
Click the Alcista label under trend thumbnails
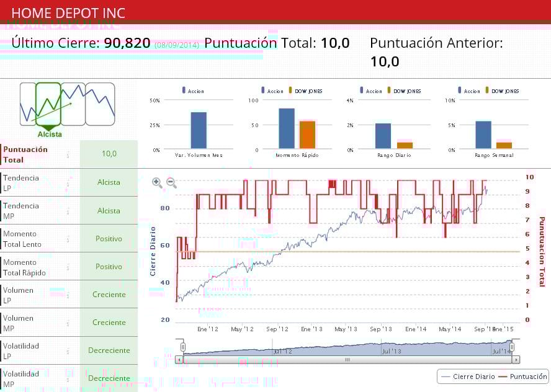[x=50, y=134]
